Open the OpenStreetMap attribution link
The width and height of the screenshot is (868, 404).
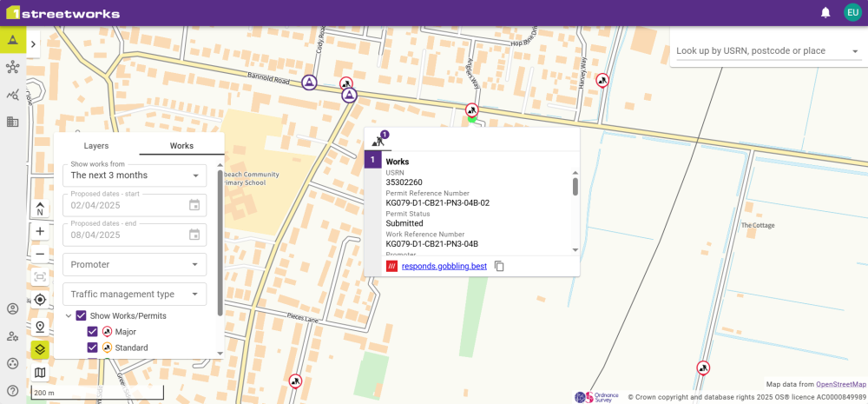pyautogui.click(x=841, y=384)
